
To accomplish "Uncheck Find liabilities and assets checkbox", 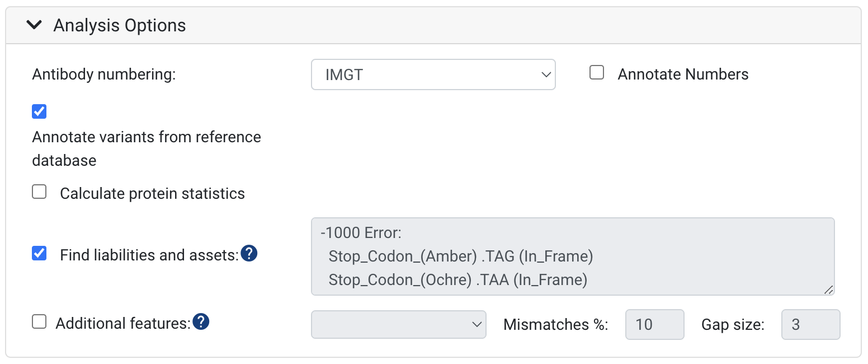I will (39, 253).
